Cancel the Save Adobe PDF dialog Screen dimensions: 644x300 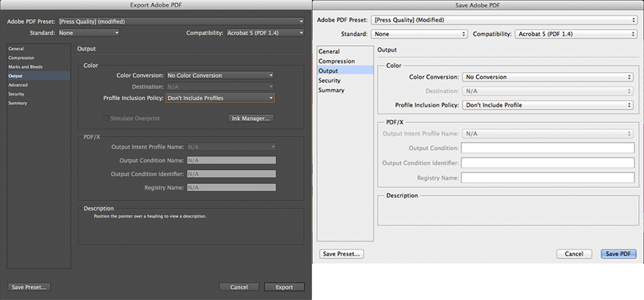click(574, 254)
